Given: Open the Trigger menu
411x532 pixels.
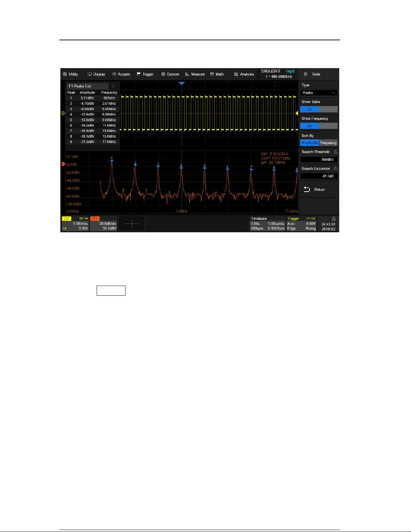Looking at the screenshot, I should 145,74.
